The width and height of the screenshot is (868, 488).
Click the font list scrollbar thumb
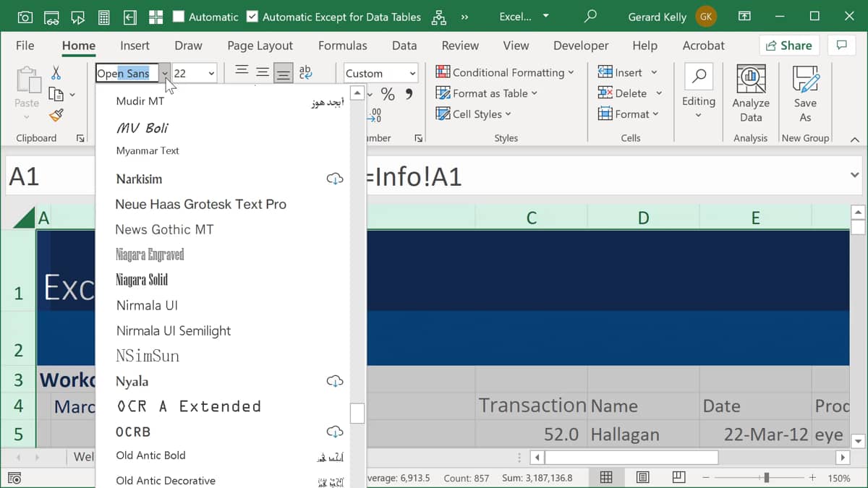(357, 413)
